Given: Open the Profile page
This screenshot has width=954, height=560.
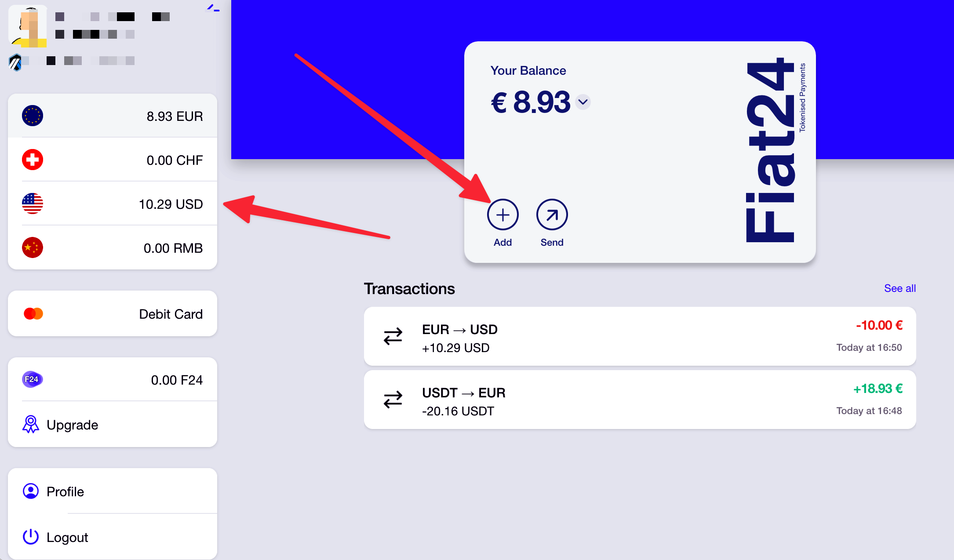Looking at the screenshot, I should click(x=65, y=491).
